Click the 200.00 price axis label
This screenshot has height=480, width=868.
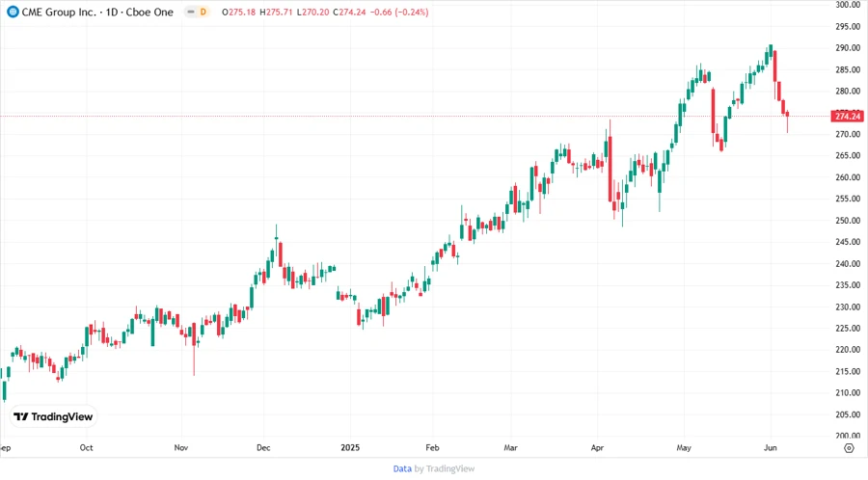point(848,436)
